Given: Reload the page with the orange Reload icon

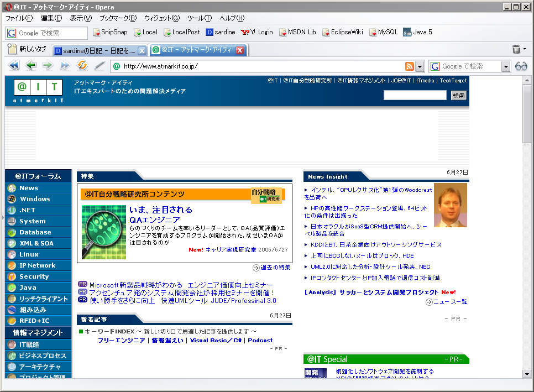Looking at the screenshot, I should tap(82, 65).
